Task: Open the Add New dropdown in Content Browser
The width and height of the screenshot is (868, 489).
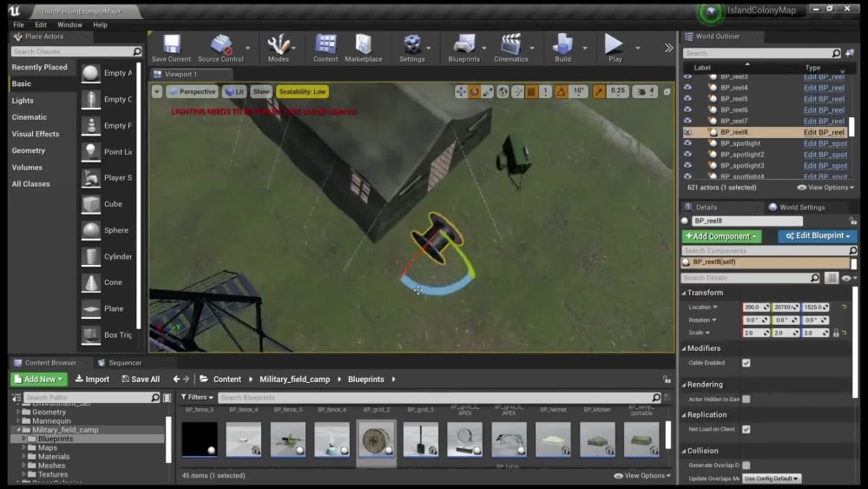Action: point(39,380)
